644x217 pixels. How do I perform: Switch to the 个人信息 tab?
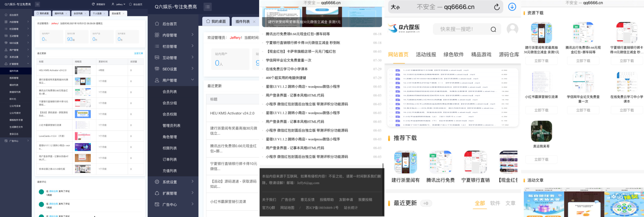click(x=97, y=14)
